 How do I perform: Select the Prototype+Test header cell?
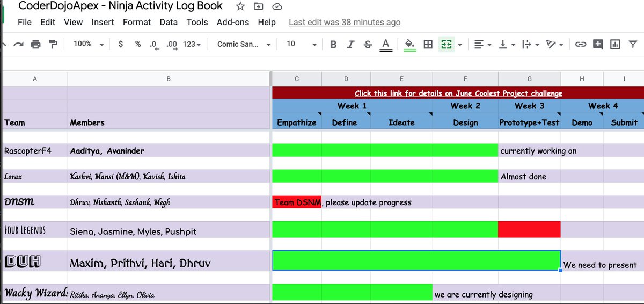(530, 122)
